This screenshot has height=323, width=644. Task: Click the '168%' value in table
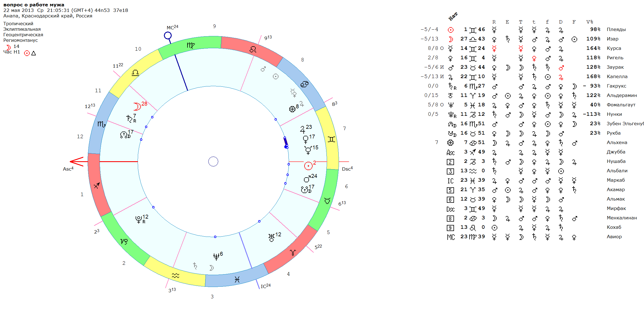594,76
